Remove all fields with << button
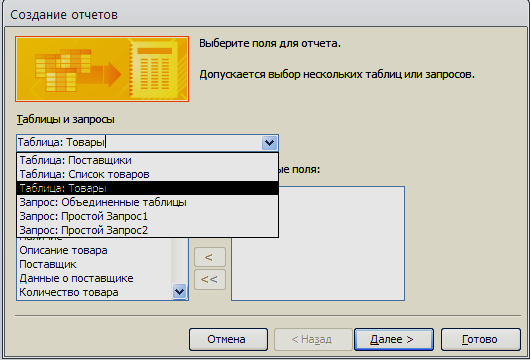Viewport: 530px width, 360px height. pos(210,280)
